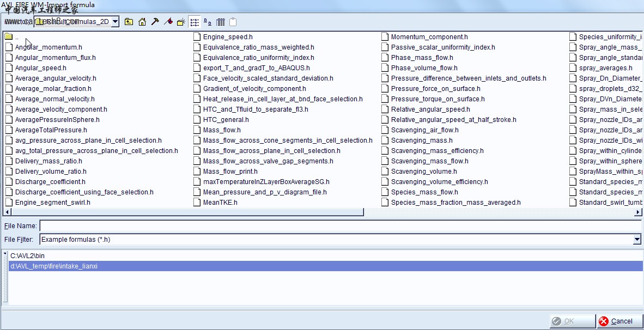Select Phase_volume_flow.h file

(420, 68)
